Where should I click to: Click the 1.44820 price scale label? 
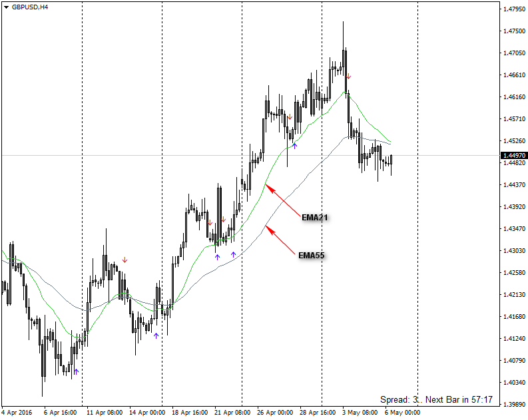pyautogui.click(x=514, y=163)
